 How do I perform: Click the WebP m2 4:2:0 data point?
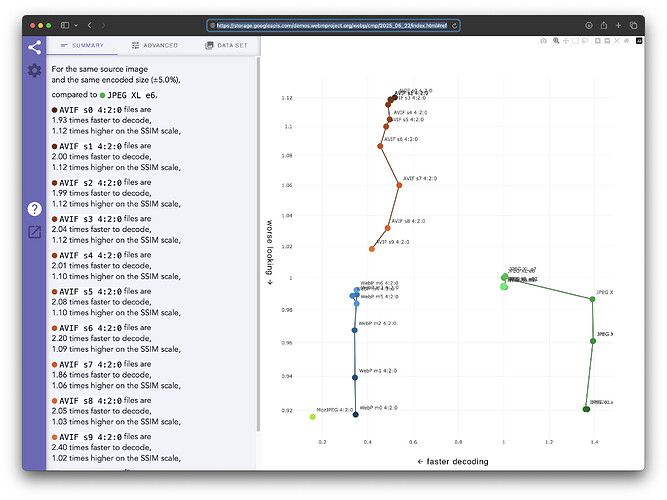[x=354, y=330]
